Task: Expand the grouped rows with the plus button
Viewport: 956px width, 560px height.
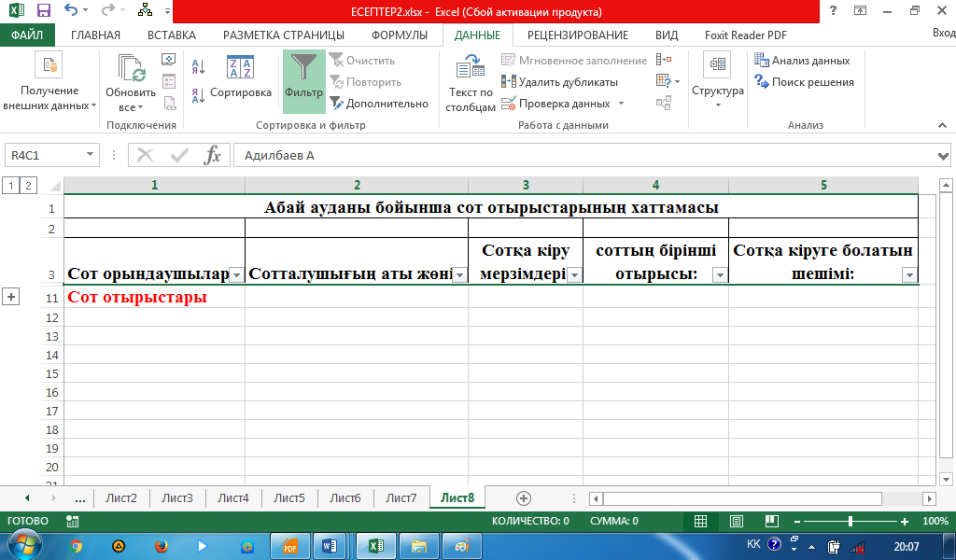Action: pos(11,297)
